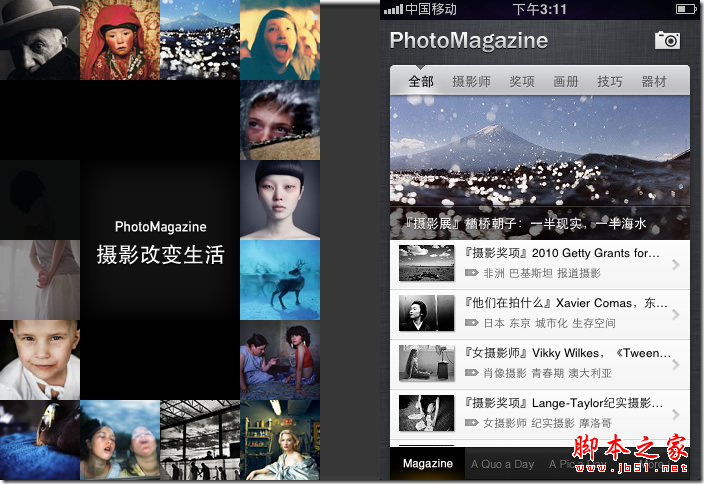Switch to A Quo a Day tab

[502, 464]
